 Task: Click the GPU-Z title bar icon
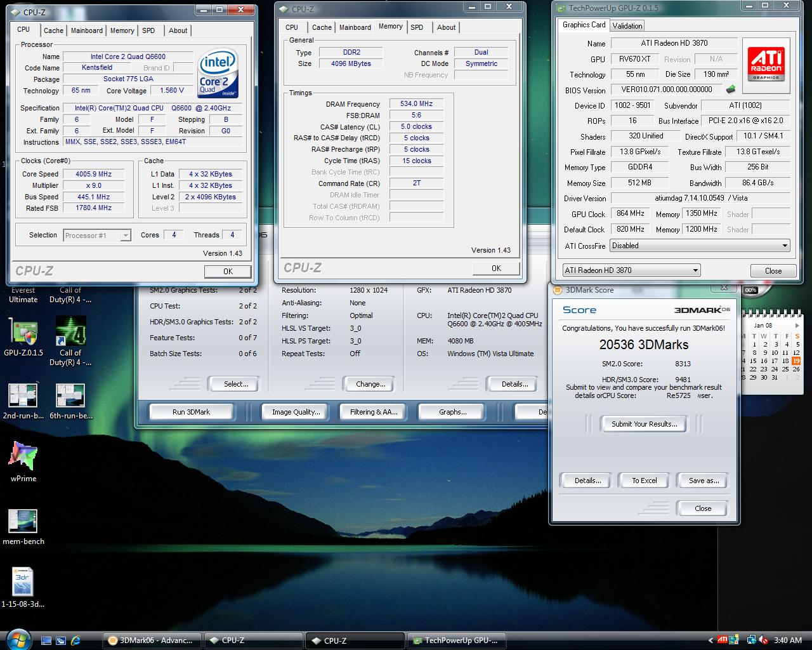(561, 8)
